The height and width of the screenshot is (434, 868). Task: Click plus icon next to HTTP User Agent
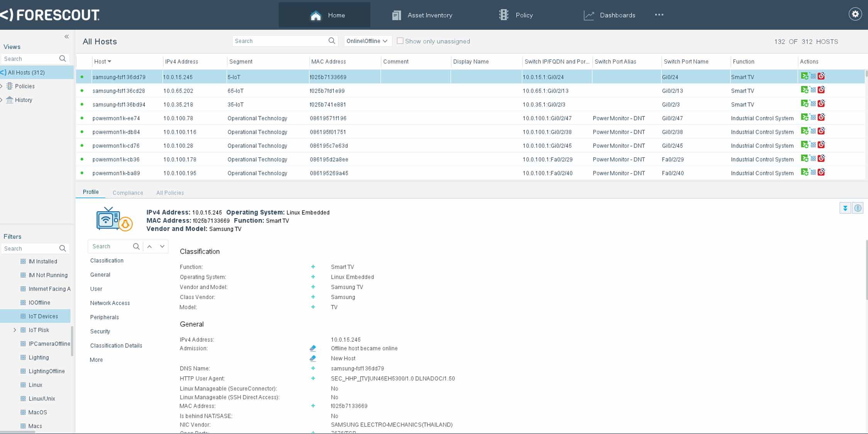click(x=313, y=378)
